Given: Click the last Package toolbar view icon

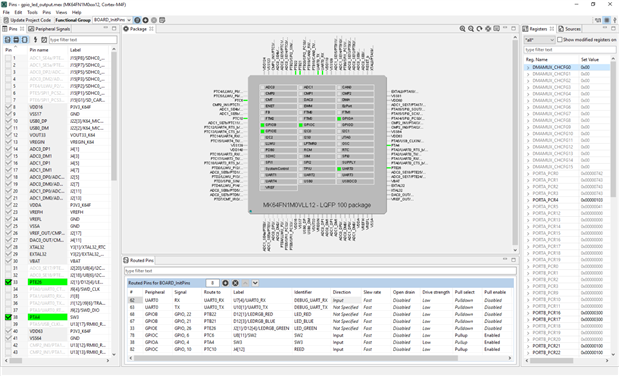Looking at the screenshot, I should 497,29.
